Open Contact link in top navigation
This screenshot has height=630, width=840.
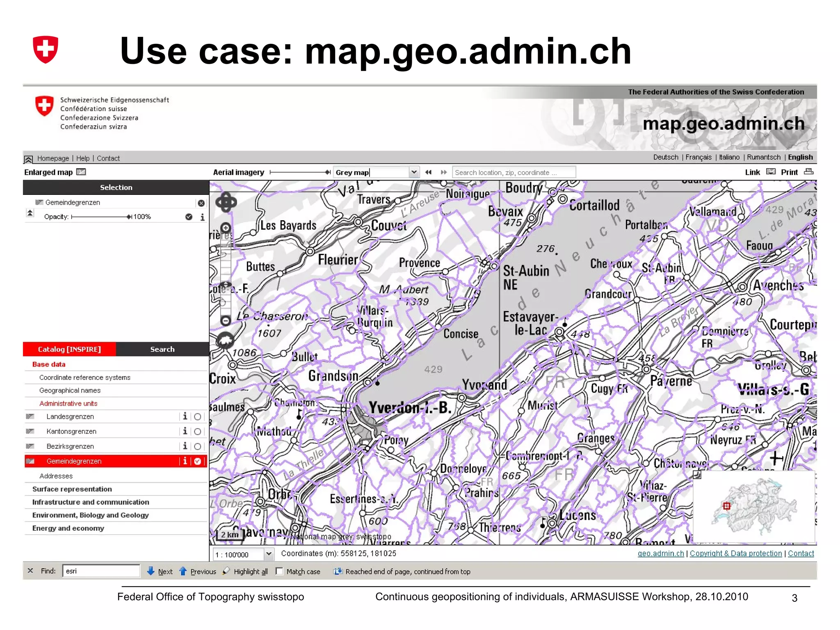[x=108, y=158]
